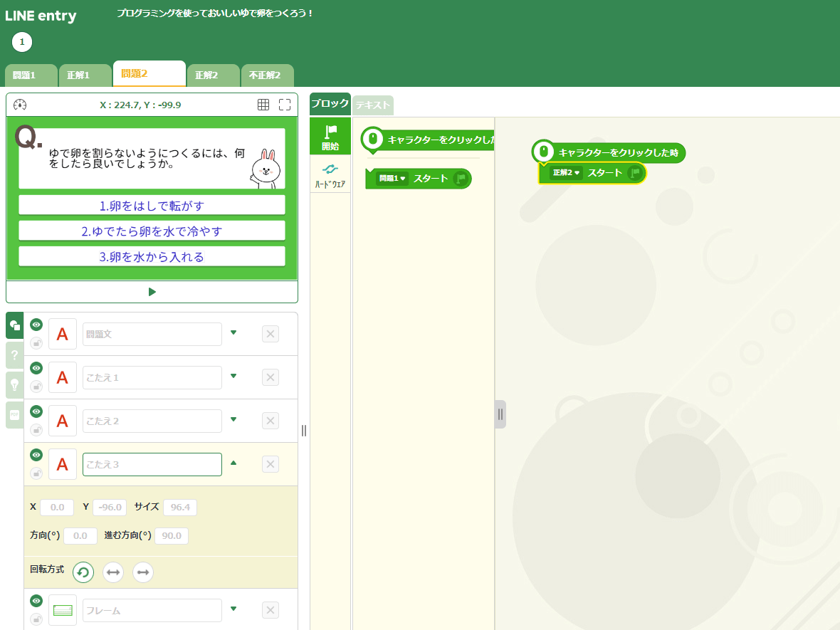
Task: Select the ハードウェア block category
Action: click(x=330, y=175)
